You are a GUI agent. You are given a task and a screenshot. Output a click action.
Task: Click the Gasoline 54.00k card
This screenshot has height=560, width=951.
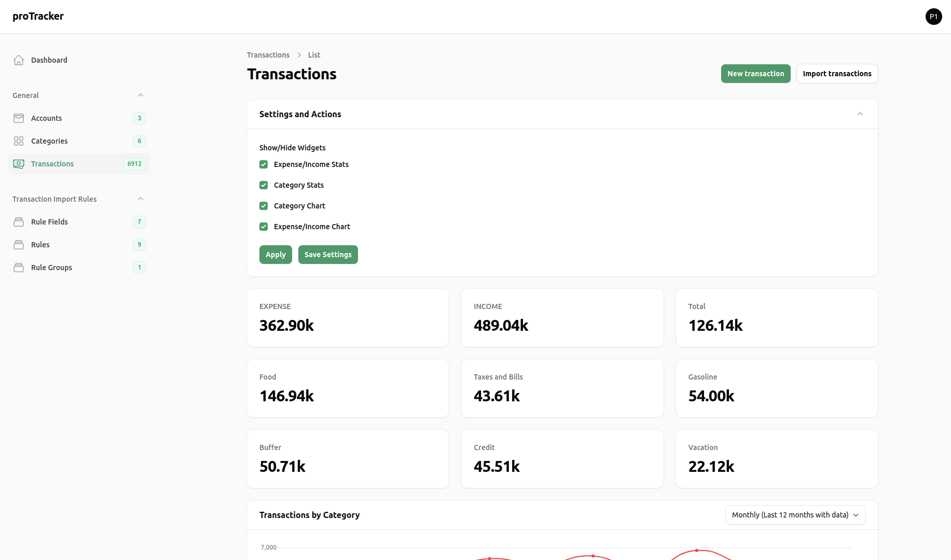click(777, 388)
